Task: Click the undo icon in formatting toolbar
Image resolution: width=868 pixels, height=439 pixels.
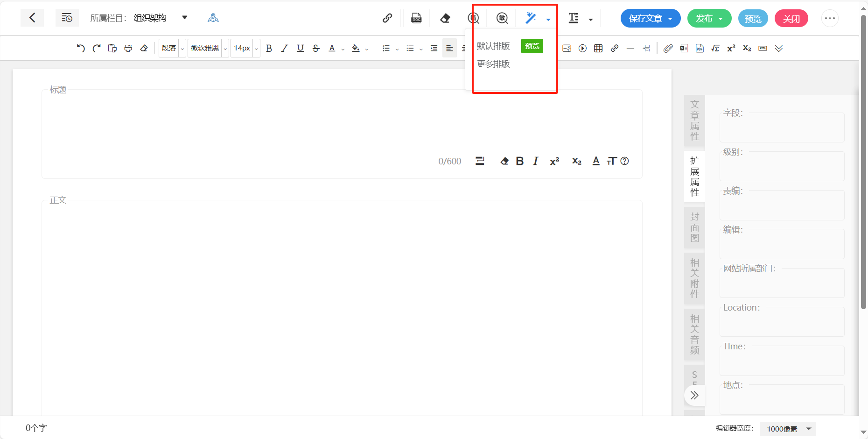Action: [x=81, y=48]
